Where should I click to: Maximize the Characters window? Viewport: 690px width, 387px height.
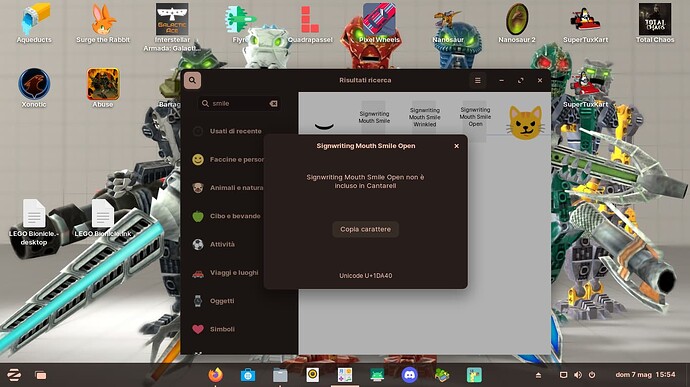click(x=521, y=81)
